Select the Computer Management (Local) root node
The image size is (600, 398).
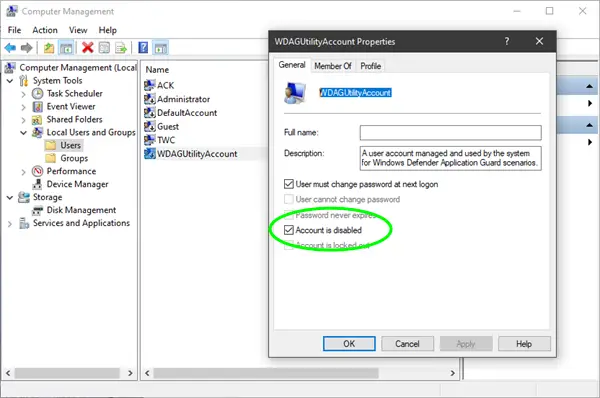pyautogui.click(x=78, y=68)
